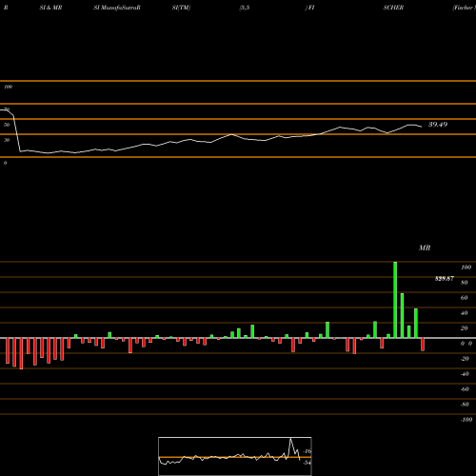The height and width of the screenshot is (476, 476).
Task: Click the RSI value label 39.49
Action: coord(438,125)
